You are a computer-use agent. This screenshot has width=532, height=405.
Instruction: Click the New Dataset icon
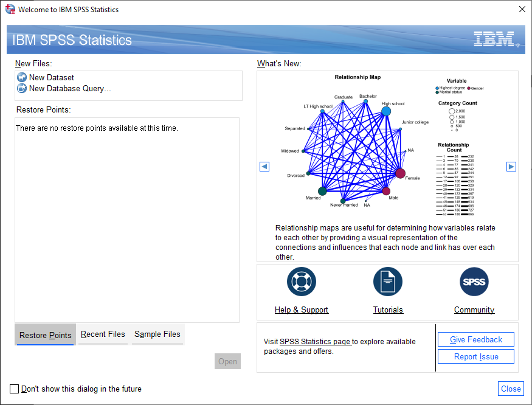(22, 77)
